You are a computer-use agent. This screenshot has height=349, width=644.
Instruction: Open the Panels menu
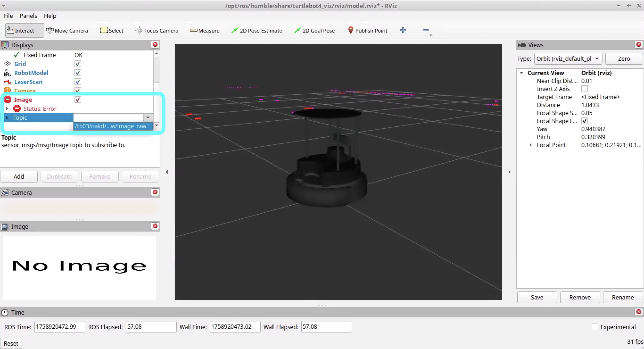[x=28, y=16]
